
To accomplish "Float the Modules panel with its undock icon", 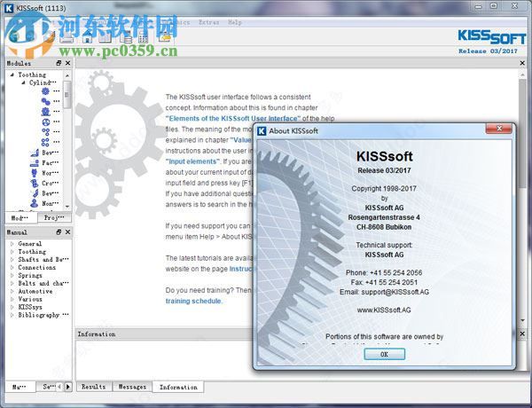I will click(59, 63).
